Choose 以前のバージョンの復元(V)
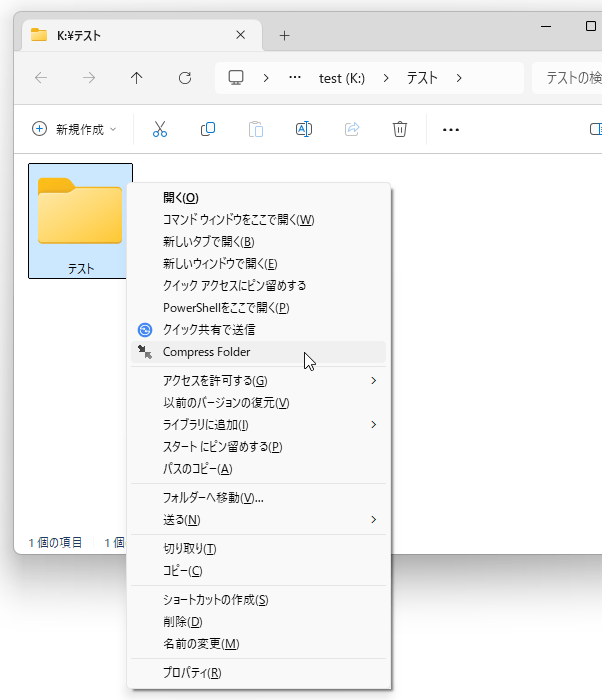 tap(259, 403)
